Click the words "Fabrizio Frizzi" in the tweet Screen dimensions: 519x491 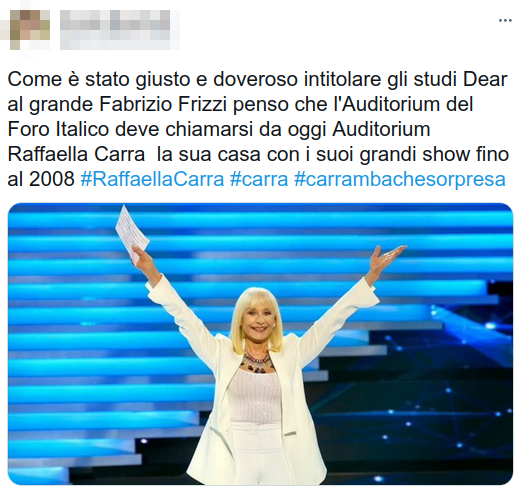tap(163, 104)
